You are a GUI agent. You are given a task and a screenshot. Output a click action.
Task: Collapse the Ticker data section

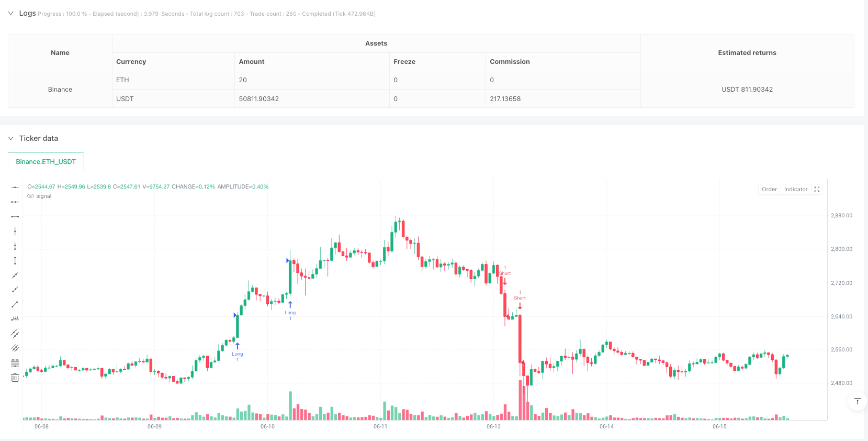[x=10, y=138]
